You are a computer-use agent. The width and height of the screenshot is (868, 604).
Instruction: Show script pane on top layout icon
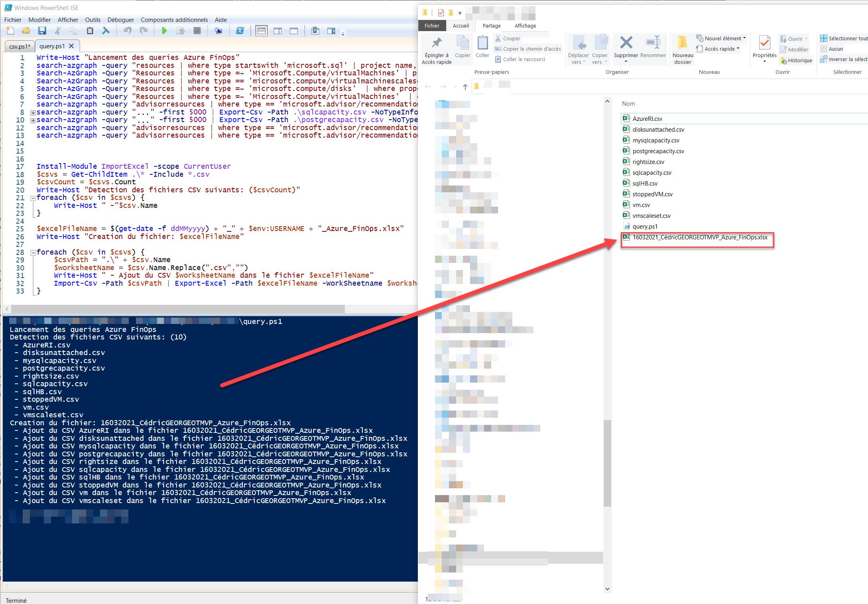(x=262, y=31)
